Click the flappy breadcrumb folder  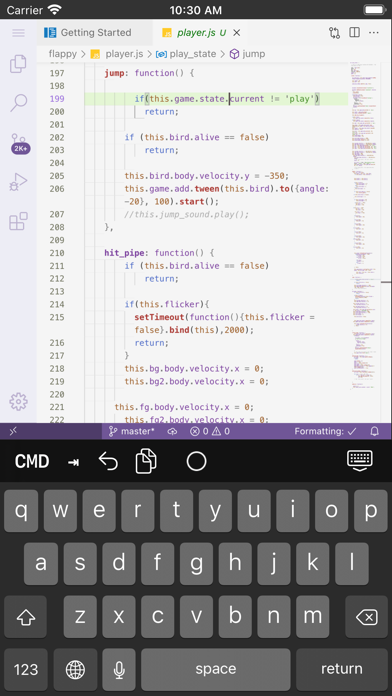[x=63, y=54]
